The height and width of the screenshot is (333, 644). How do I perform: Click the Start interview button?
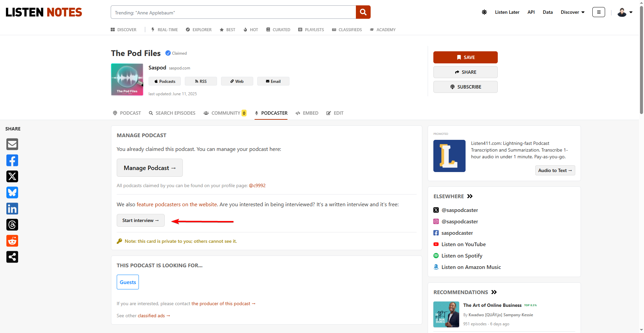[x=141, y=220]
